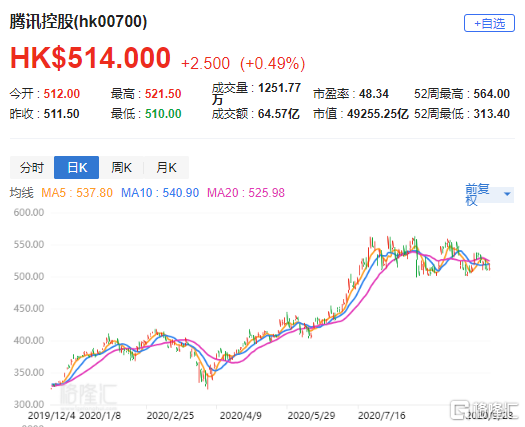Click the 300.00 y-axis label
The height and width of the screenshot is (427, 525).
click(29, 404)
